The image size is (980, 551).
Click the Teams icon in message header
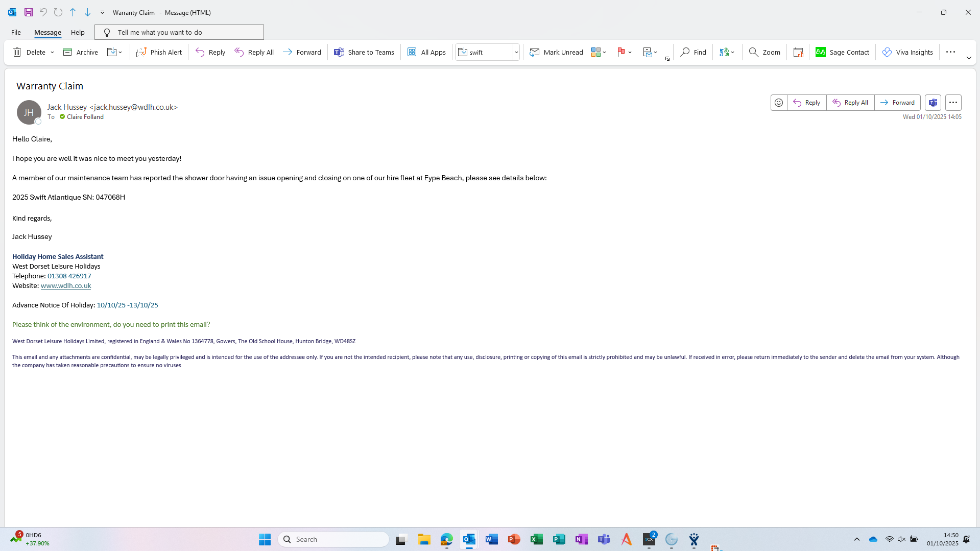[933, 103]
